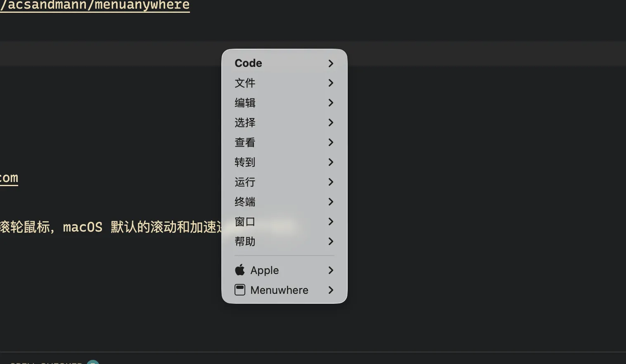Click the Menuwhere window icon
The width and height of the screenshot is (626, 364).
point(240,290)
